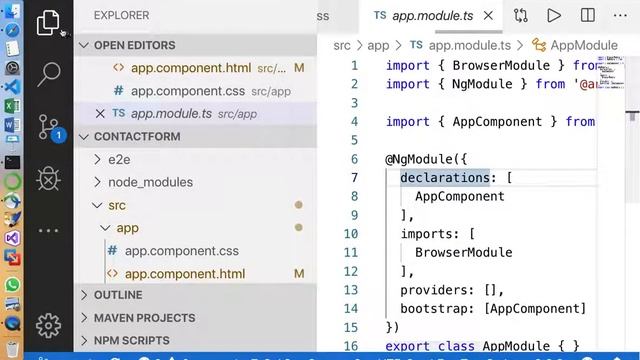This screenshot has width=640, height=360.
Task: Click the Open Changes compare icon
Action: 521,16
